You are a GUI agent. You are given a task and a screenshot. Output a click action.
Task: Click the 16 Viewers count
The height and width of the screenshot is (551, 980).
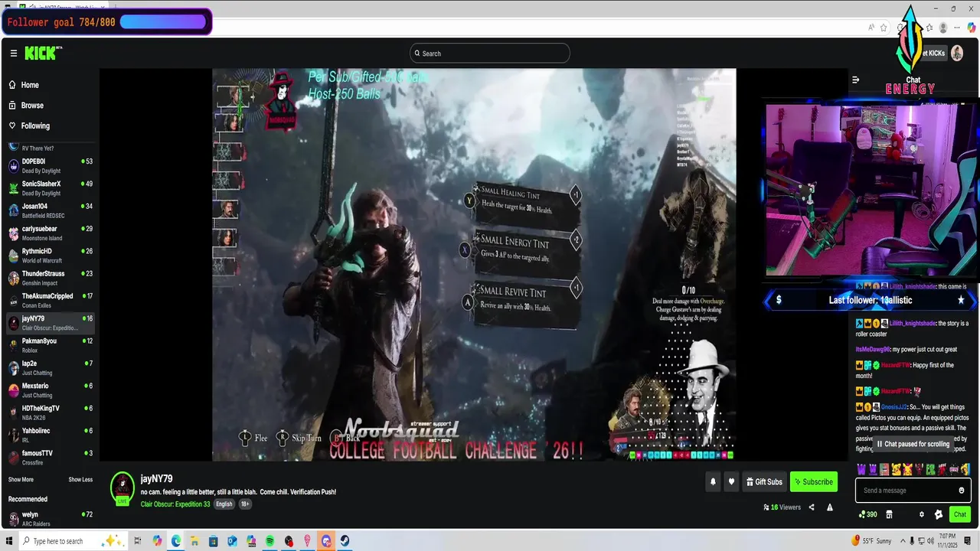782,507
